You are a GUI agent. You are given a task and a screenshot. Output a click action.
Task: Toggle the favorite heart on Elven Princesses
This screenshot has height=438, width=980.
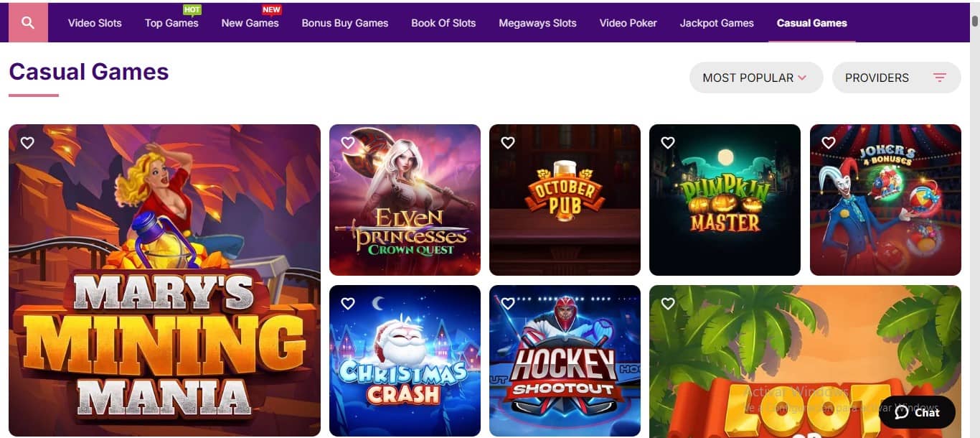(x=348, y=142)
